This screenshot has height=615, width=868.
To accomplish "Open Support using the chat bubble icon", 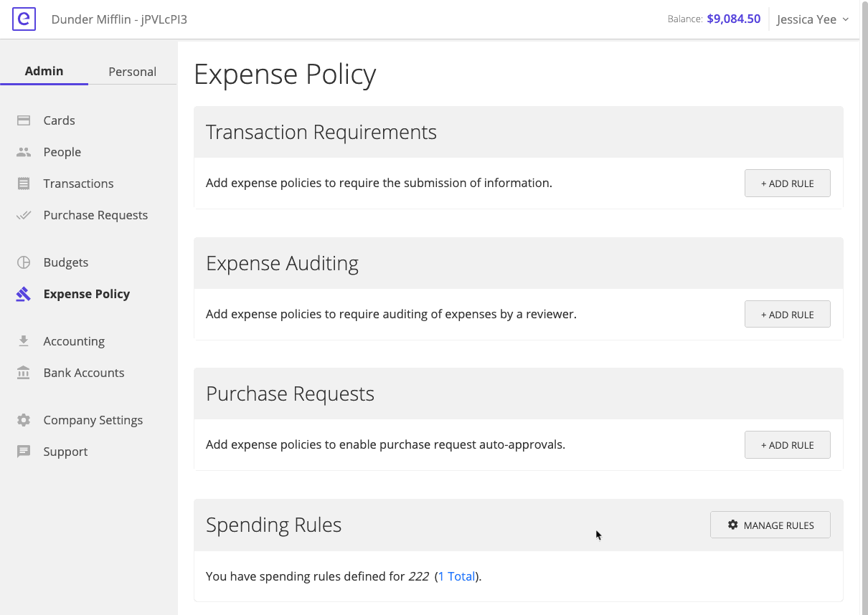I will click(25, 451).
